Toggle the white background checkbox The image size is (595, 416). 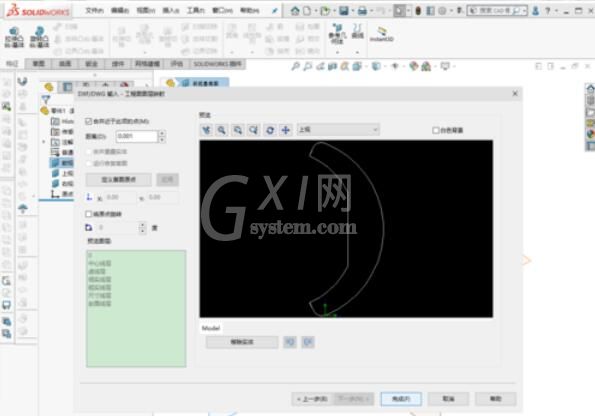pos(436,130)
